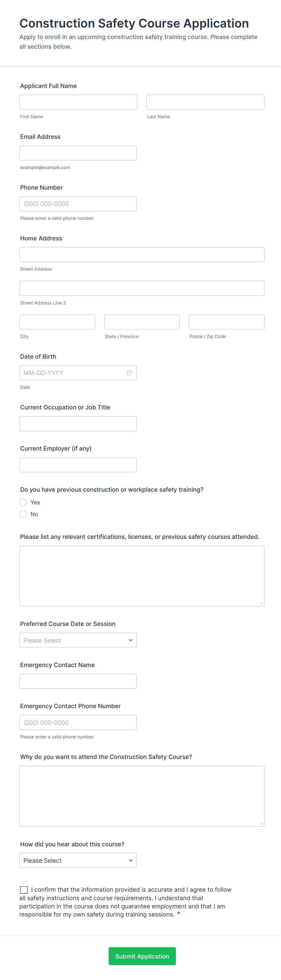Image resolution: width=281 pixels, height=980 pixels.
Task: Open the 'How did you hear about this course?' dropdown
Action: [78, 860]
